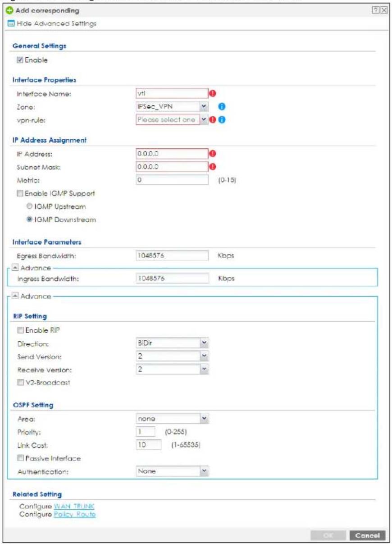Click the Interface Name input field

click(172, 94)
